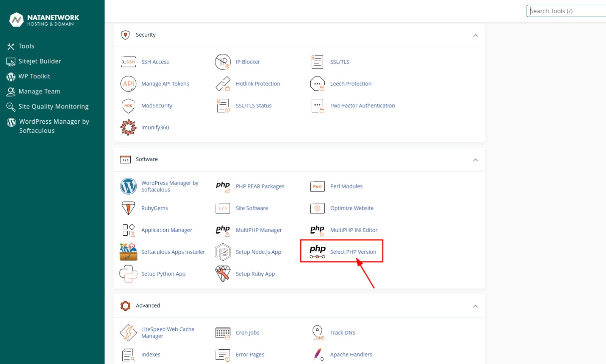Screen dimensions: 606x364
Task: Focus the Search Tools input field
Action: pos(567,11)
